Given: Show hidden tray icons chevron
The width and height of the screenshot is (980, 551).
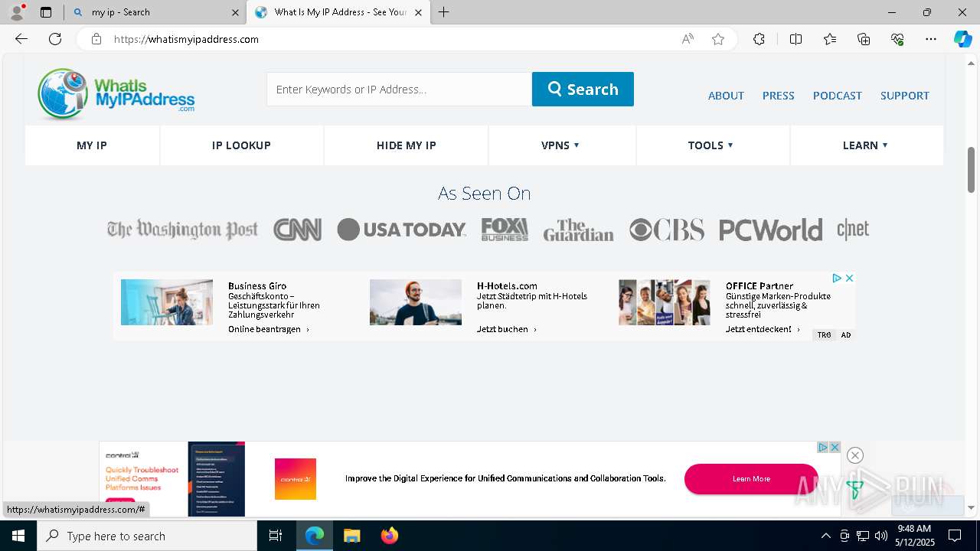Looking at the screenshot, I should click(x=825, y=536).
